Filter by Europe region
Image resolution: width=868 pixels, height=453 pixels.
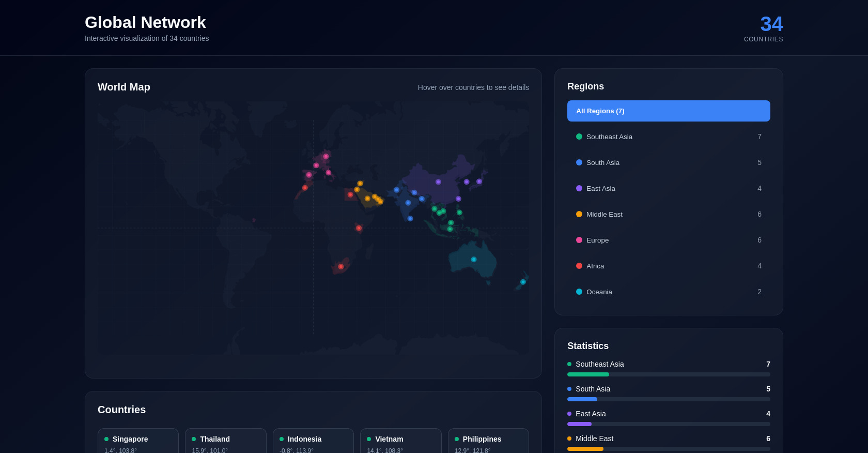669,240
